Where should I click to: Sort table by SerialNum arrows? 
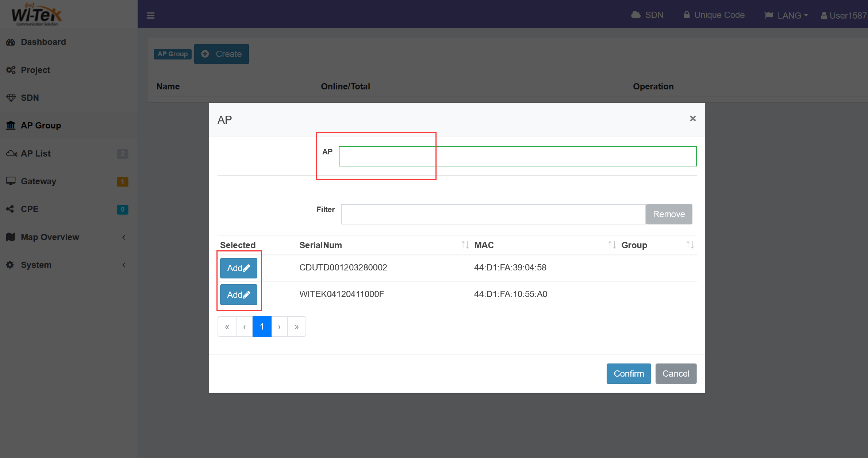point(465,245)
